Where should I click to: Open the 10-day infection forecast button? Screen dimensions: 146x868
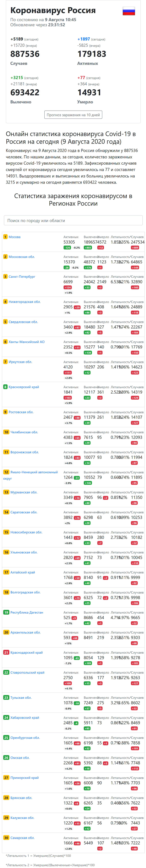[73, 115]
